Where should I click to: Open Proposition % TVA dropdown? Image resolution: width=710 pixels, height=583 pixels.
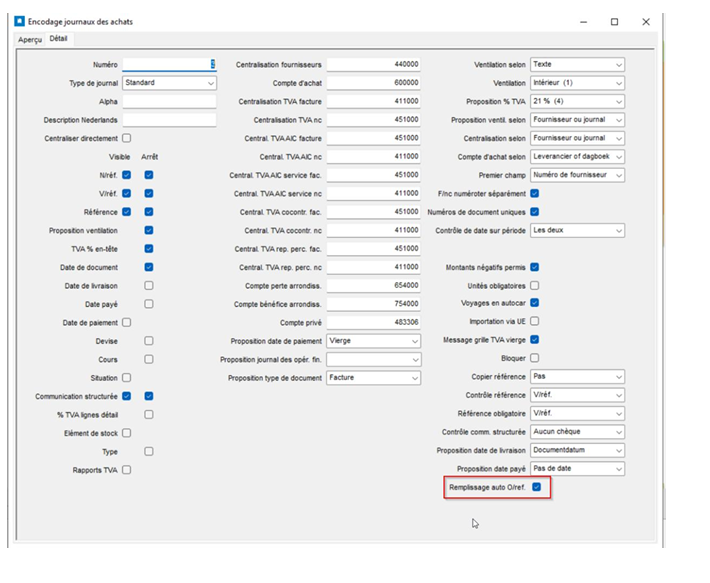pyautogui.click(x=577, y=101)
